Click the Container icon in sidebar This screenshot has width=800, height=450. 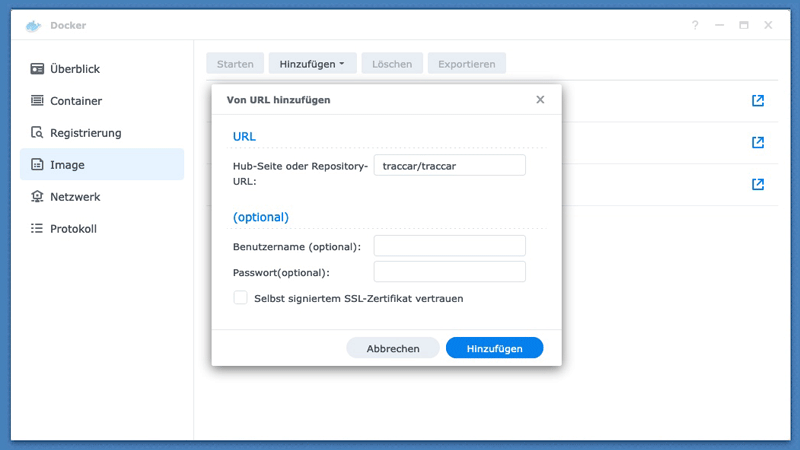[x=37, y=101]
